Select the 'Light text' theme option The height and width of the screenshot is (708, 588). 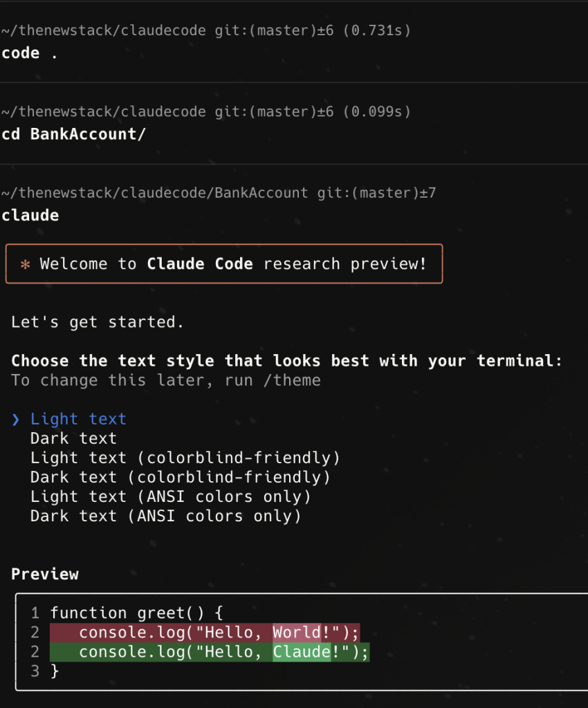pos(78,419)
